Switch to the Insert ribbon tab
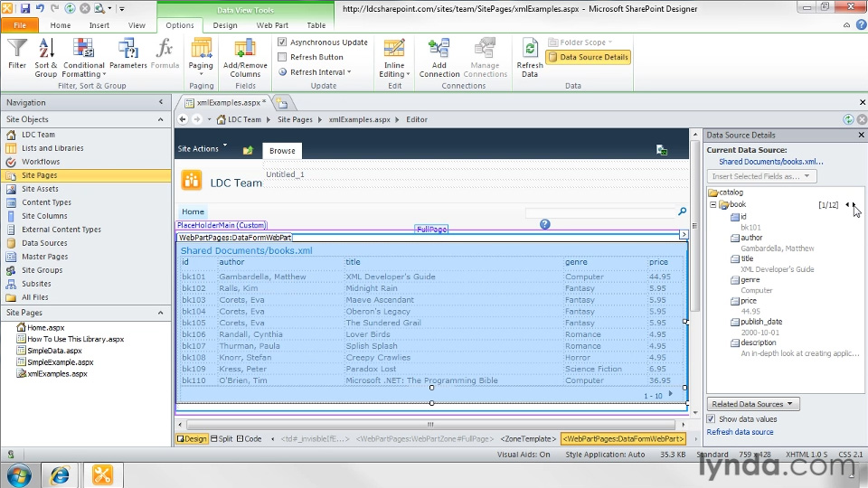This screenshot has height=488, width=868. coord(99,25)
